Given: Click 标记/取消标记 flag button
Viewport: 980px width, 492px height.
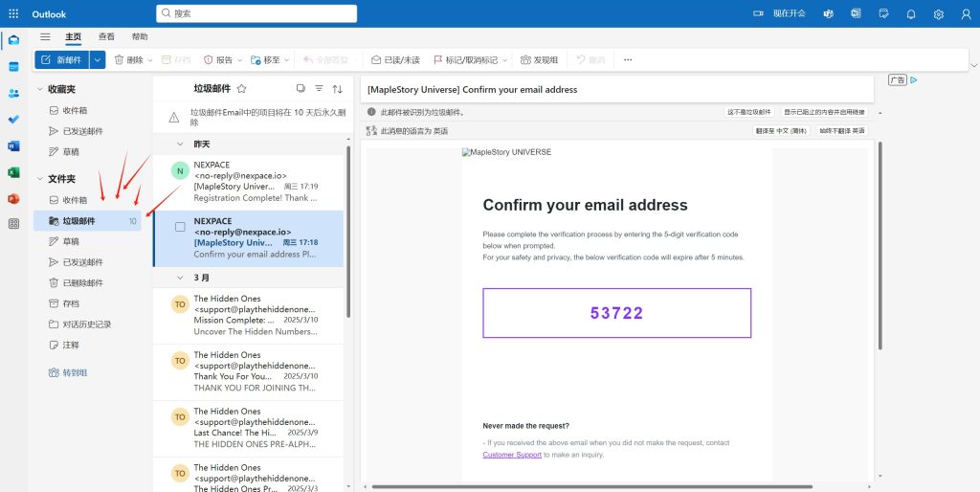Looking at the screenshot, I should point(466,60).
